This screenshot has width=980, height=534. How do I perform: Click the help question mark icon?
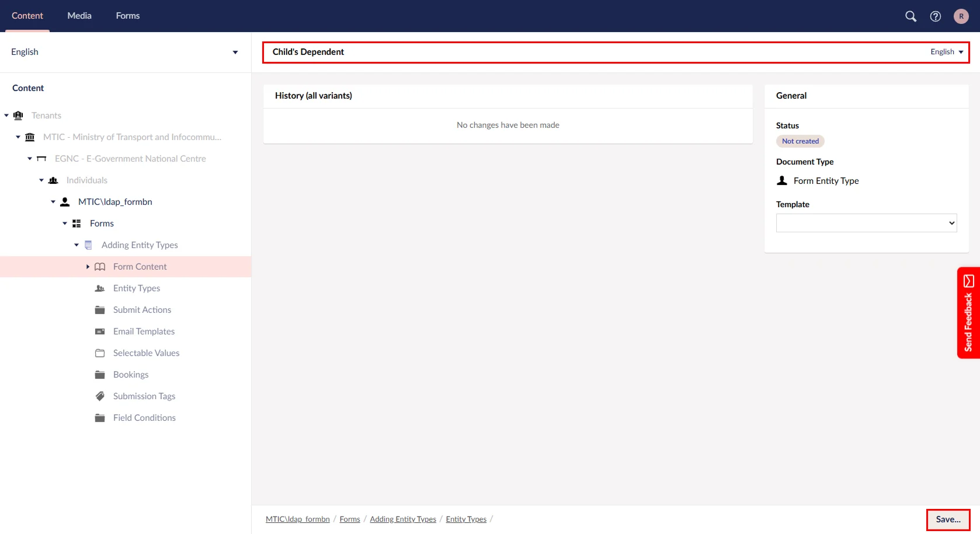[x=936, y=16]
